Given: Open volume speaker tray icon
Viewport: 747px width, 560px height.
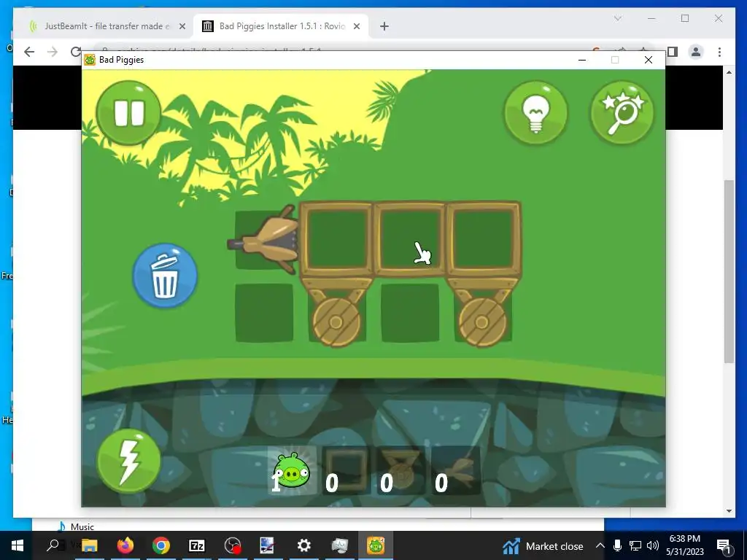Looking at the screenshot, I should pyautogui.click(x=653, y=545).
